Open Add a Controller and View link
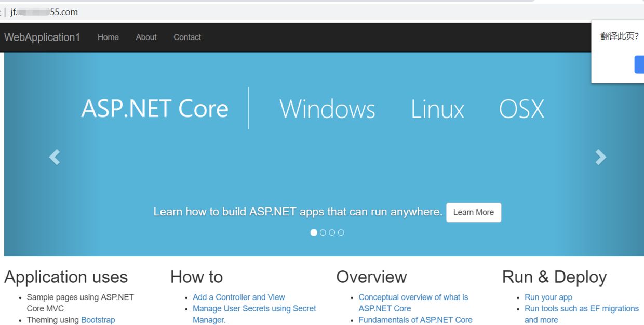 (239, 297)
